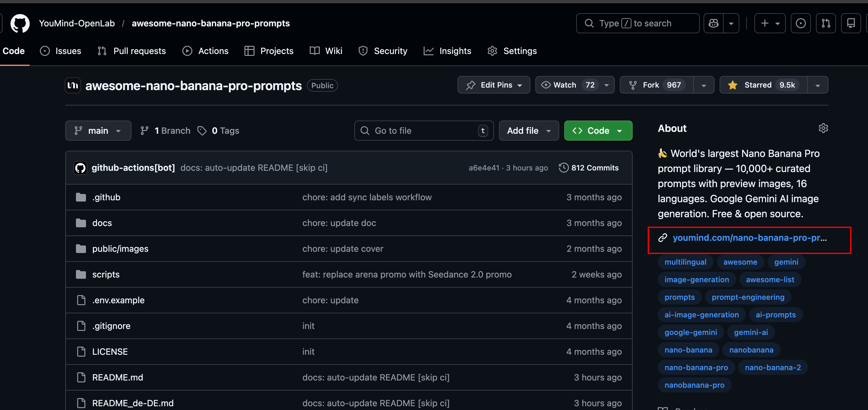Open the main branch selector
Viewport: 868px width, 410px height.
click(x=98, y=131)
